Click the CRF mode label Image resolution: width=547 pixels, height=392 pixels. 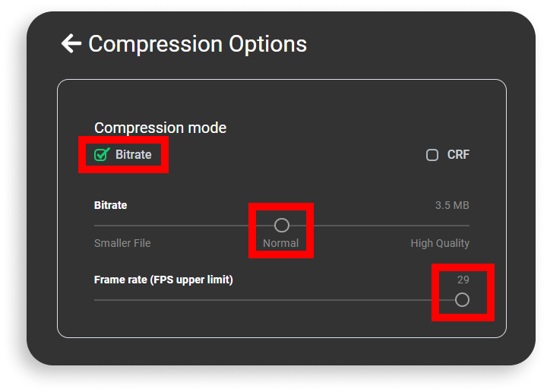[458, 154]
